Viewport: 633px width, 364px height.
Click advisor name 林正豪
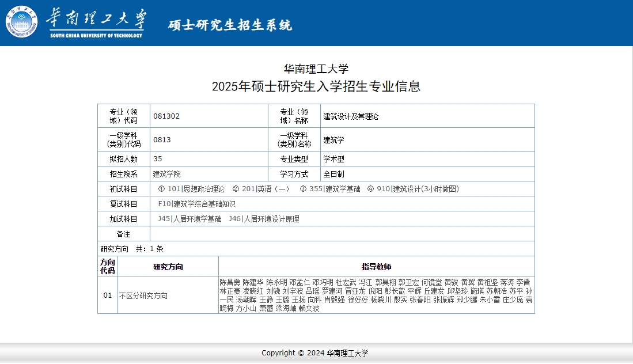tap(230, 291)
